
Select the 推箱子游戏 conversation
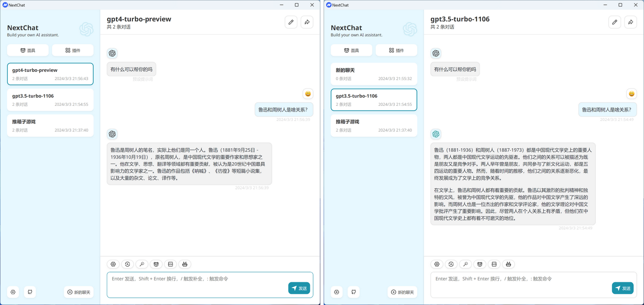(50, 125)
